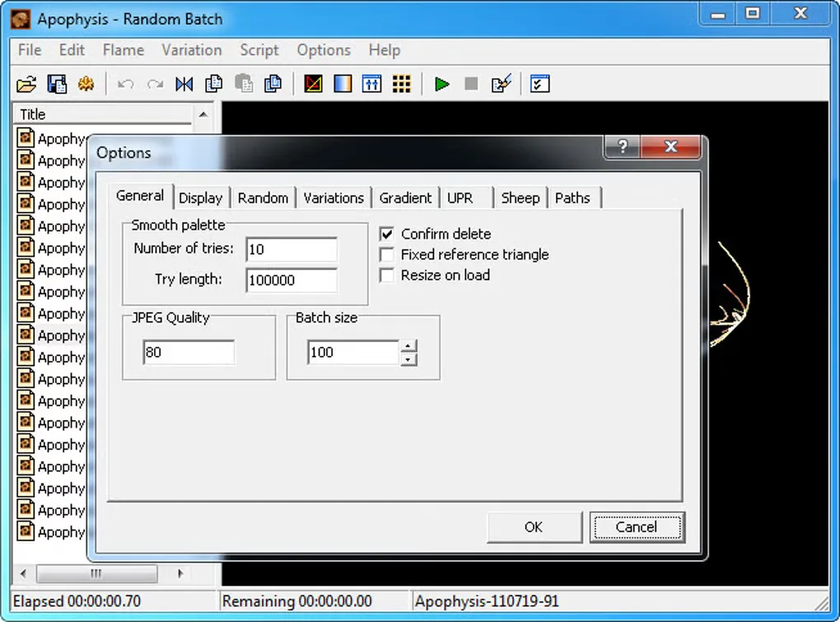This screenshot has height=622, width=840.
Task: Click the Elapsed 00:00:00.70 status text
Action: 77,601
